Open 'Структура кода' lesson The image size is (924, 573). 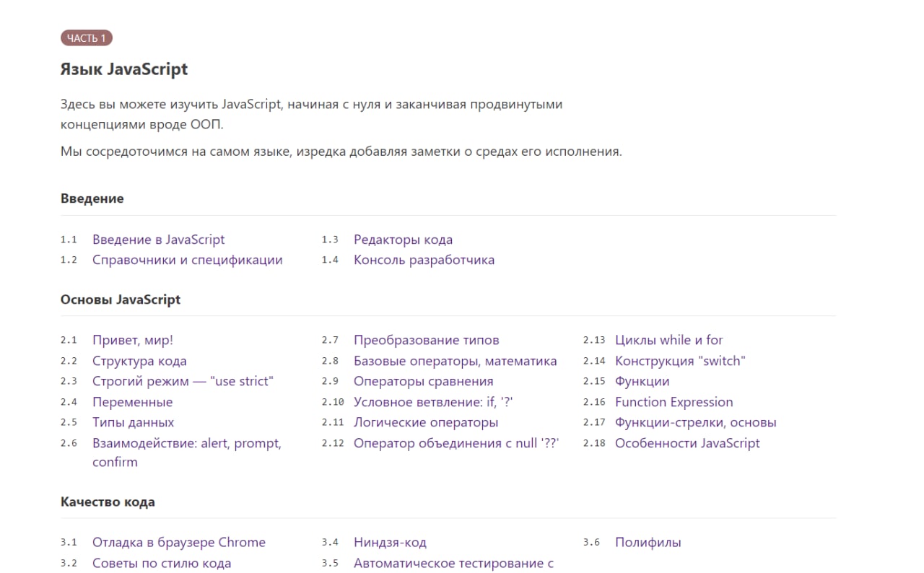click(x=139, y=361)
